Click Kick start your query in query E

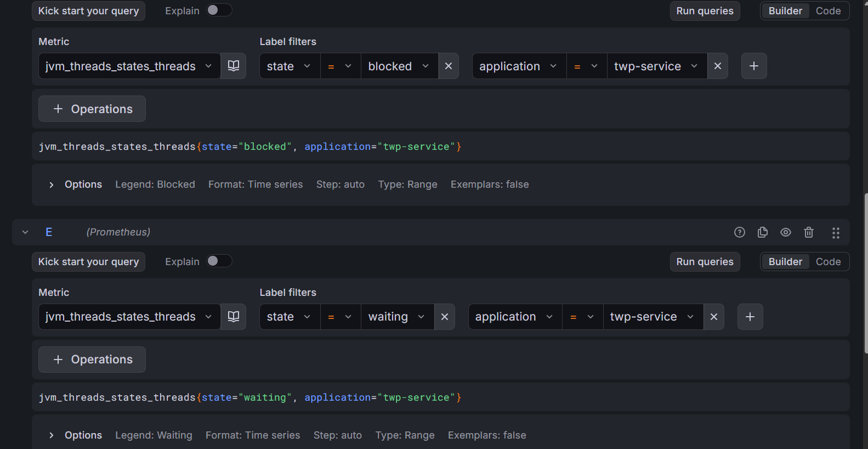click(x=88, y=262)
